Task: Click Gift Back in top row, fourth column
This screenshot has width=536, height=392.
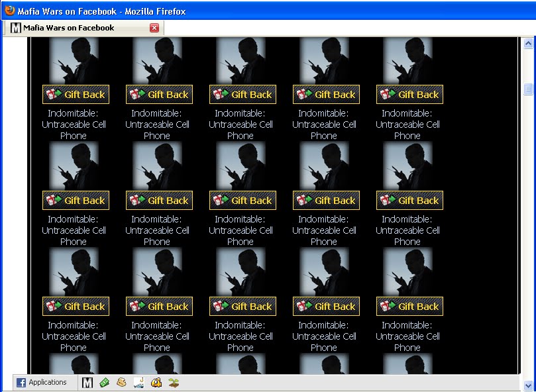Action: 326,94
